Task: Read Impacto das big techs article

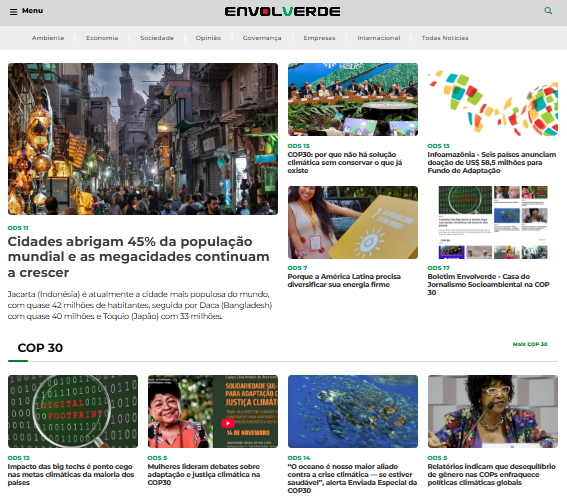Action: tap(71, 474)
